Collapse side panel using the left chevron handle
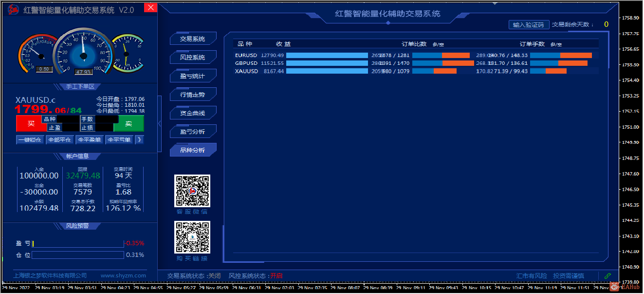The width and height of the screenshot is (644, 294). 159,124
